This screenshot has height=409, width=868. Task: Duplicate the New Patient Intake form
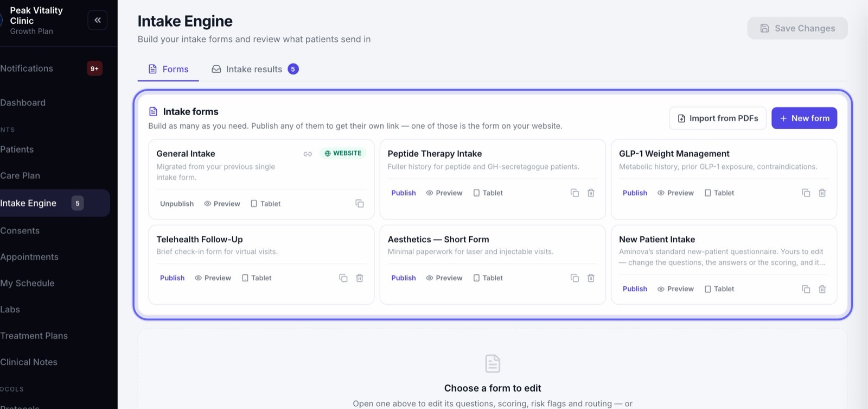coord(806,289)
